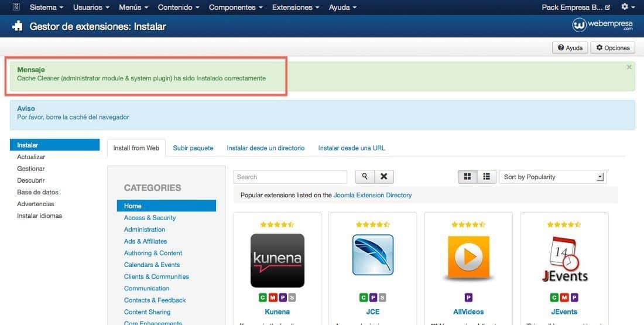The height and width of the screenshot is (325, 644).
Task: Select Instalar idiomas in the sidebar
Action: coord(39,215)
